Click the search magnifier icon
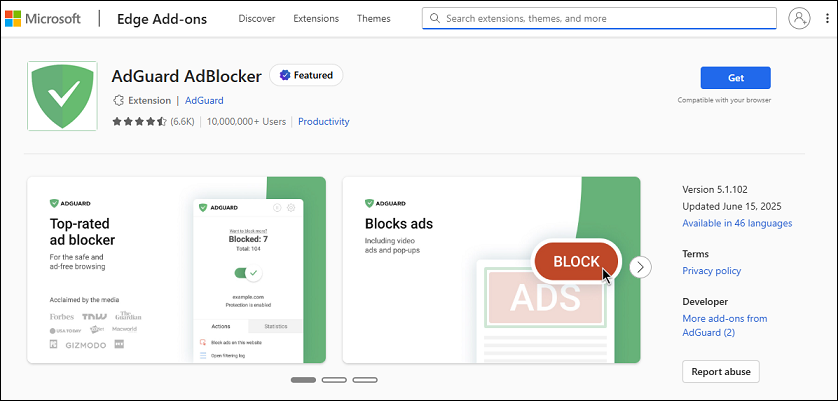Image resolution: width=838 pixels, height=401 pixels. click(x=436, y=18)
